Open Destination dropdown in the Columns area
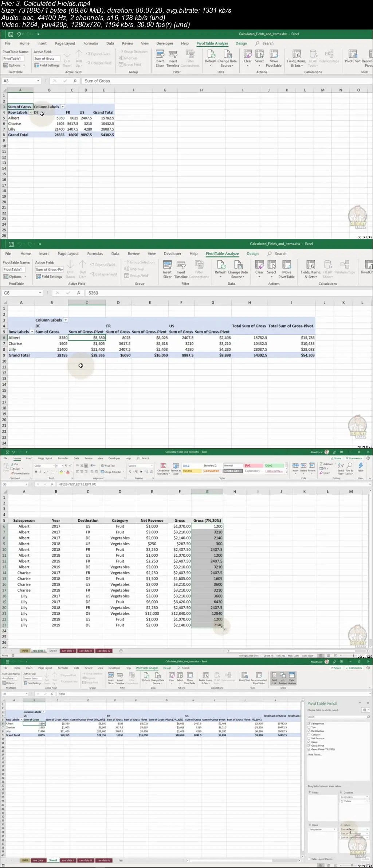373x868 pixels. [x=367, y=797]
